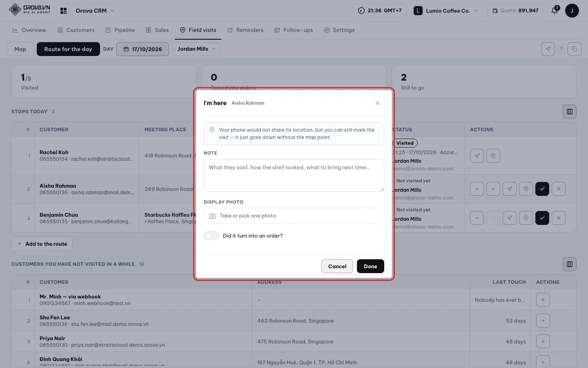Screen dimensions: 588x368
Task: Mark Aisha Rahman stop as visited
Action: click(542, 189)
